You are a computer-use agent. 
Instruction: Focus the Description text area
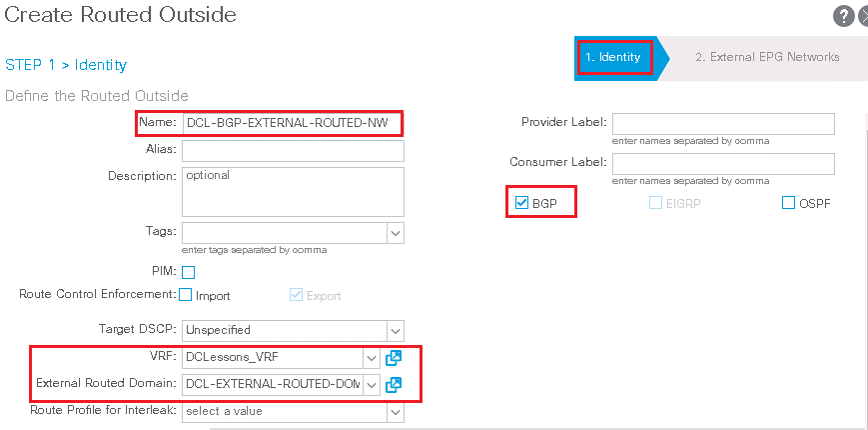click(x=293, y=192)
